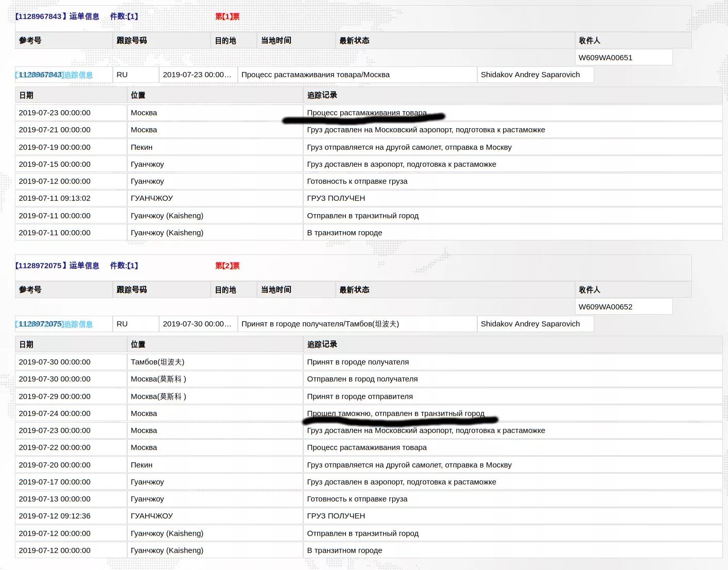Screen dimensions: 728x570
Task: Select record 'Прошел таможню, отправлен в транзитный город'
Action: tap(513, 413)
